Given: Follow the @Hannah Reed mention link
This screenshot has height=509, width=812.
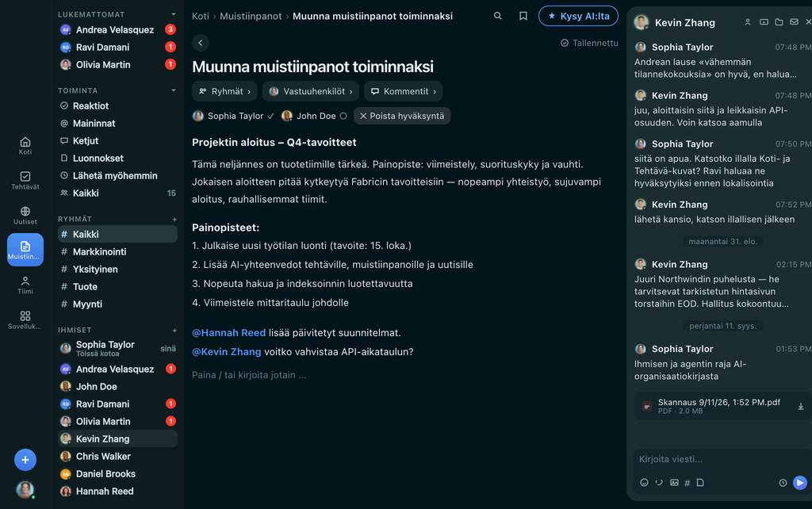Looking at the screenshot, I should click(x=229, y=332).
